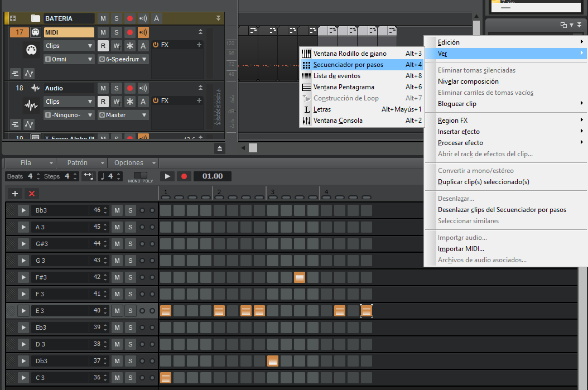
Task: Click the MIDI track instrument palette icon
Action: coord(31,50)
